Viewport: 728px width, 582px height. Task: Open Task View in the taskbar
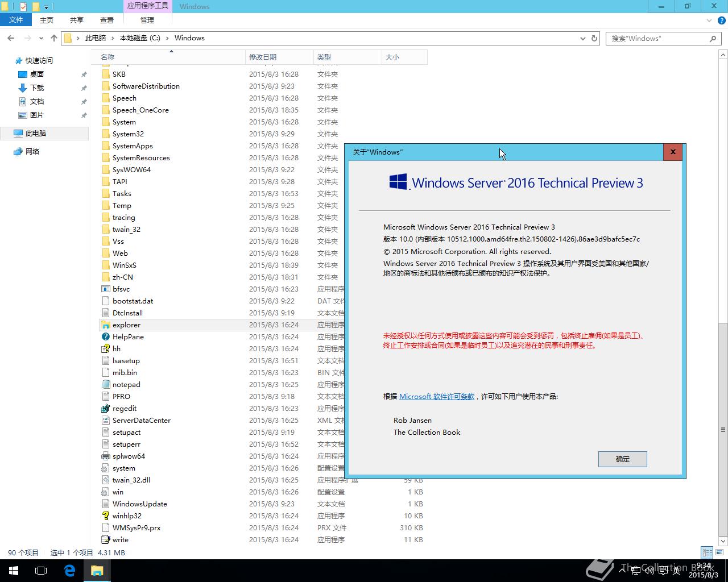41,571
